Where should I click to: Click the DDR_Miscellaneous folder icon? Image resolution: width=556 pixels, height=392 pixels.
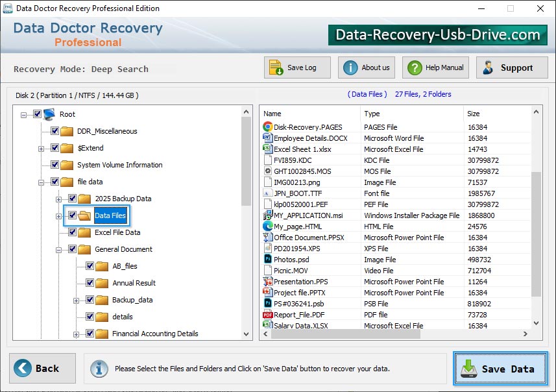pos(67,131)
